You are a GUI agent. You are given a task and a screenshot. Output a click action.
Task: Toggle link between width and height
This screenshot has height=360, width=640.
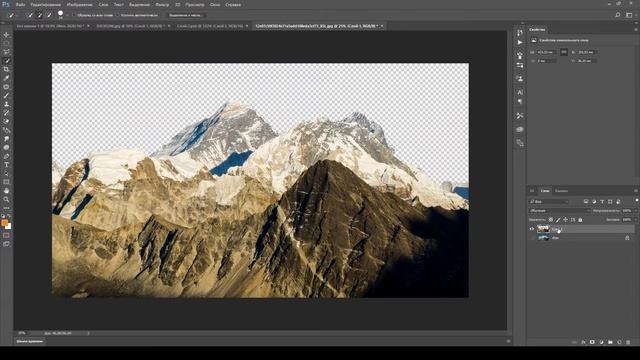564,52
